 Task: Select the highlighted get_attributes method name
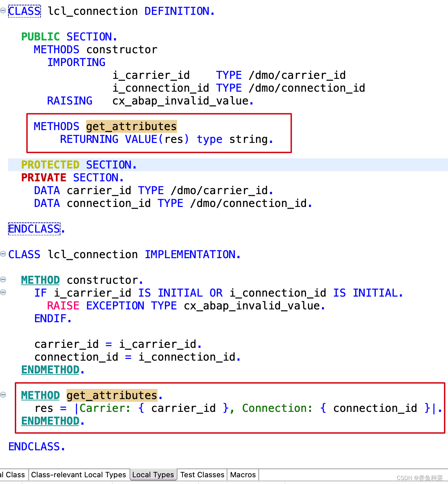(x=131, y=126)
